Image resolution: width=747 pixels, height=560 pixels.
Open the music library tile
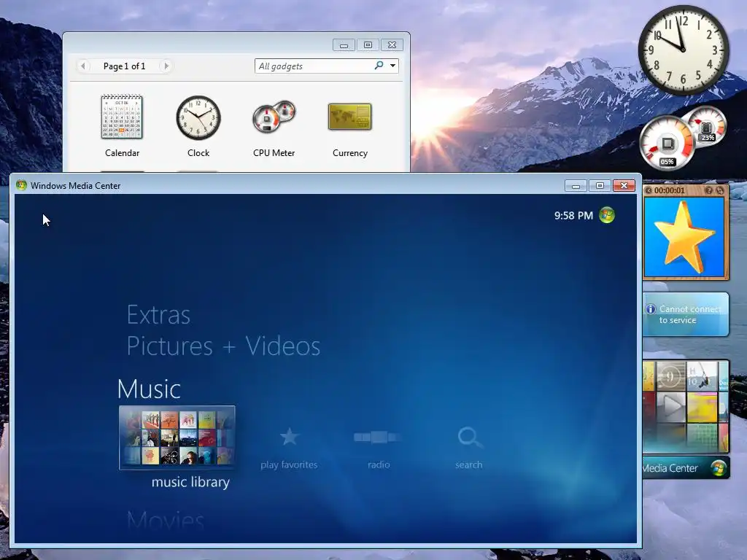[177, 437]
